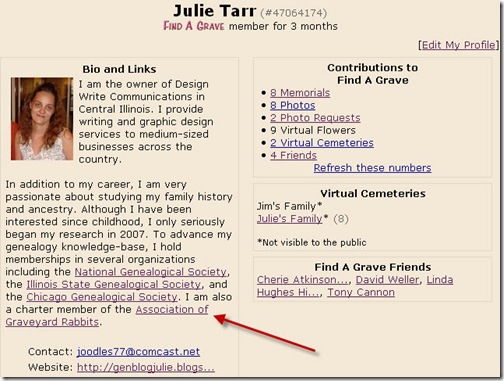Screen dimensions: 504x381
Task: Open Chicago Genealogical Society link
Action: click(x=102, y=297)
